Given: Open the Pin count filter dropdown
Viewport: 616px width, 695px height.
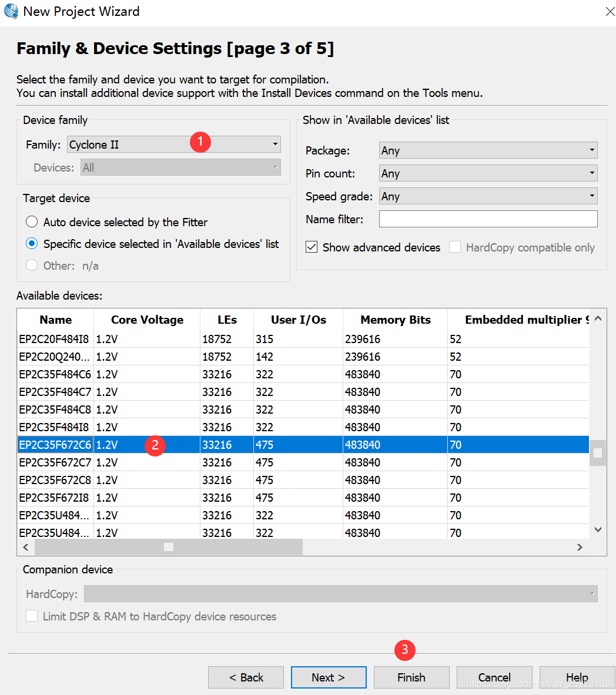Looking at the screenshot, I should (488, 173).
